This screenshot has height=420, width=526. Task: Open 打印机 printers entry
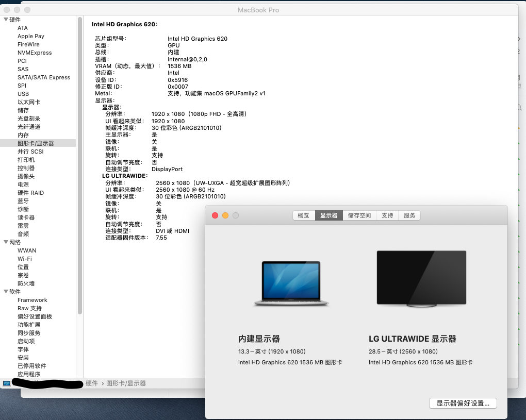click(26, 160)
